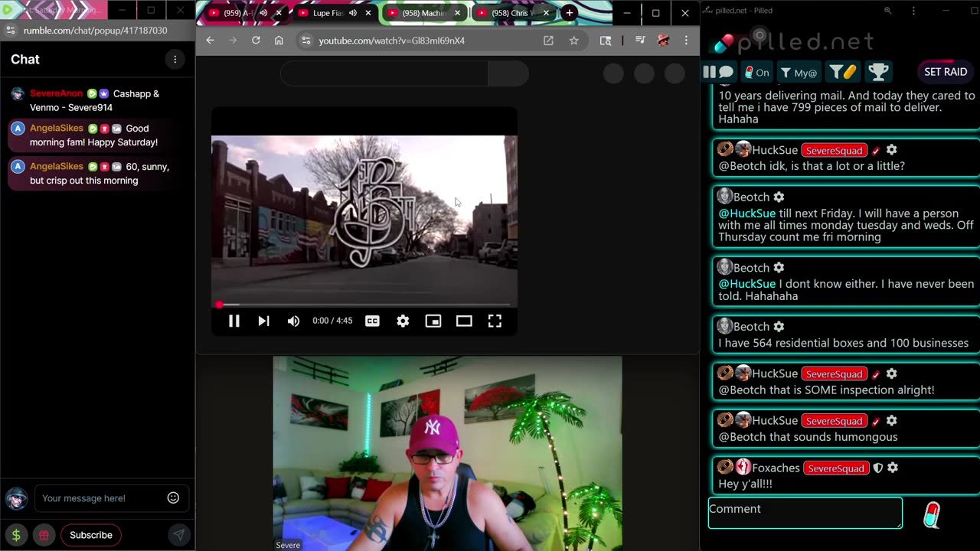
Task: Switch to the '(958) Chris' tab
Action: pos(513,13)
